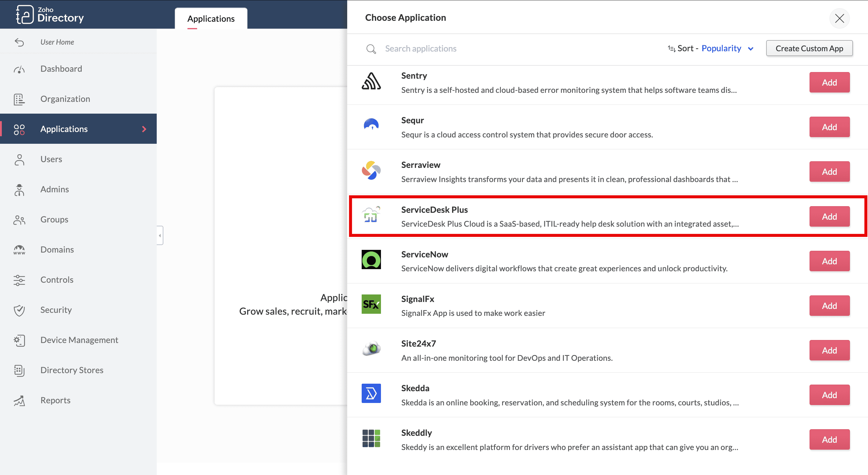
Task: Click the Zoho Directory logo
Action: (x=50, y=14)
